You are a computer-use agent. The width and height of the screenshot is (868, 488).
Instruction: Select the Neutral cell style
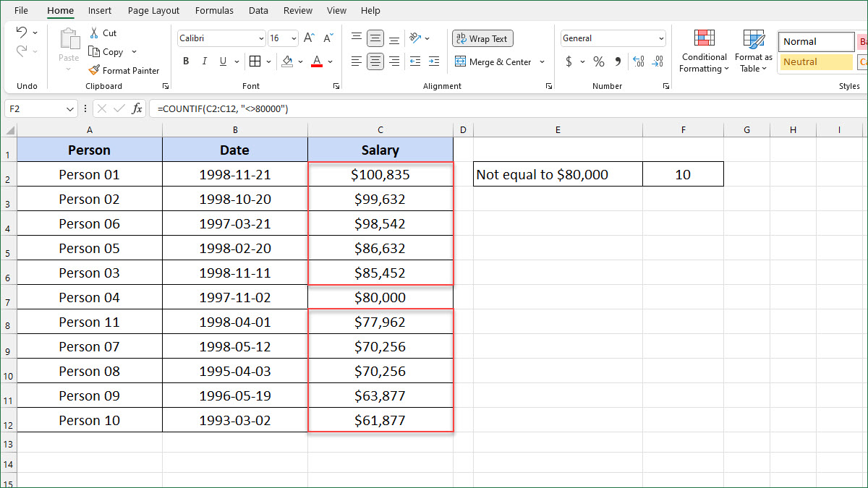[816, 62]
